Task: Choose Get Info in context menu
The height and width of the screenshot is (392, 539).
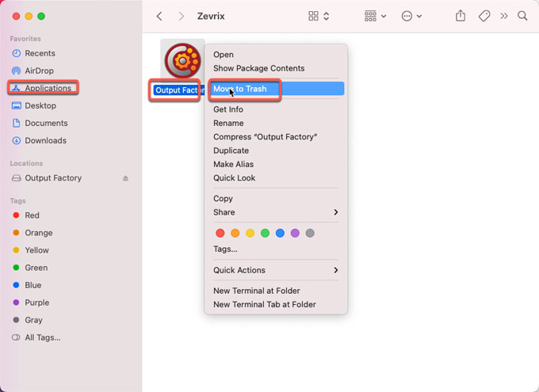Action: pyautogui.click(x=227, y=109)
